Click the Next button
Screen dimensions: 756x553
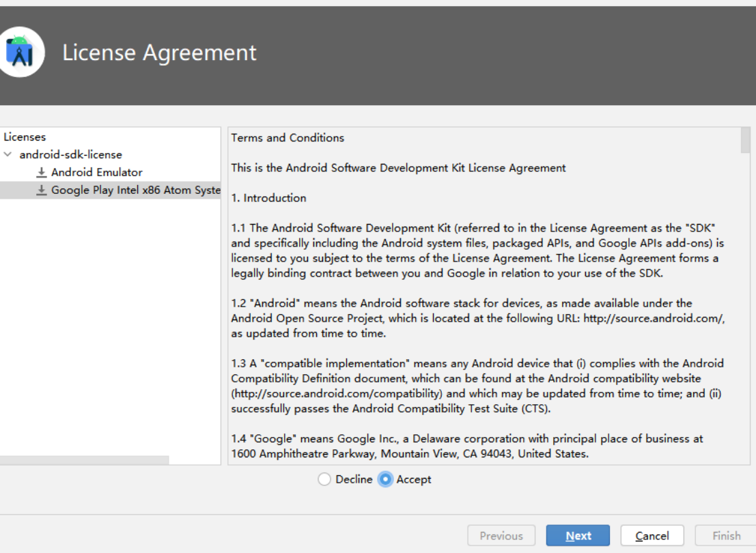click(x=578, y=536)
